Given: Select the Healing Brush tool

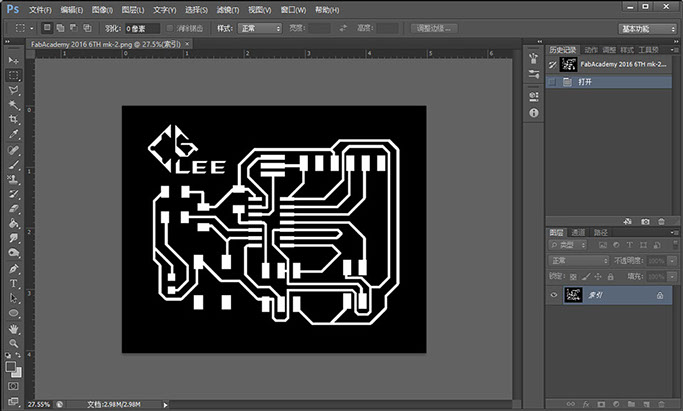Looking at the screenshot, I should [x=14, y=150].
